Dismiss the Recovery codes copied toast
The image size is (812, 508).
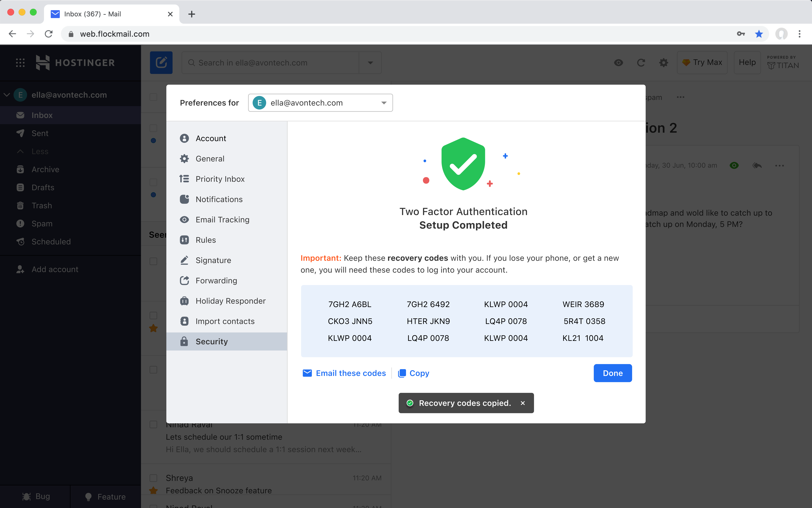tap(523, 403)
